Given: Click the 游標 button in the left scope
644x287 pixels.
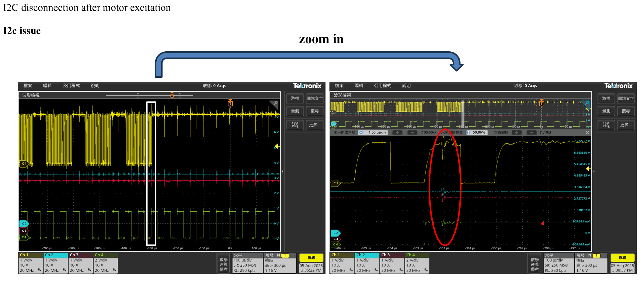Looking at the screenshot, I should (295, 98).
